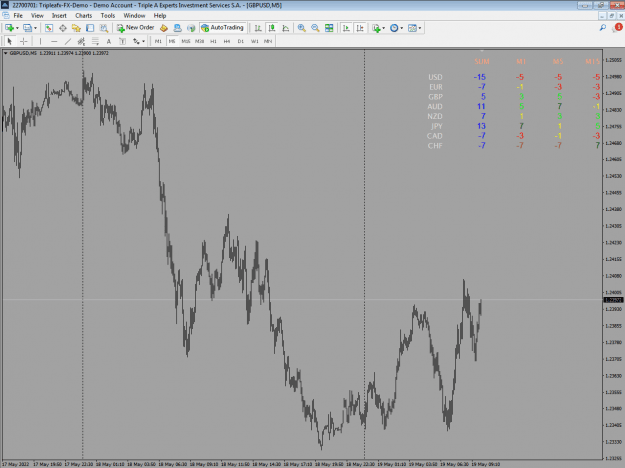Open the Data Window icon

pos(63,28)
